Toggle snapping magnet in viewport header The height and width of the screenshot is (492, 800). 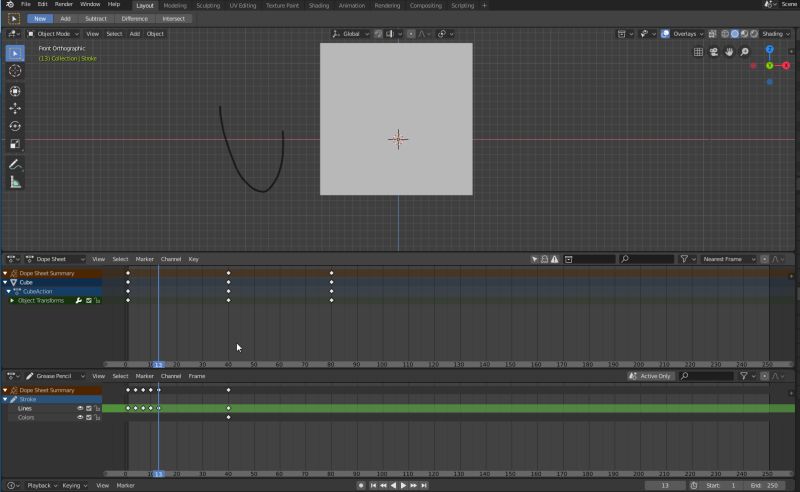(378, 34)
